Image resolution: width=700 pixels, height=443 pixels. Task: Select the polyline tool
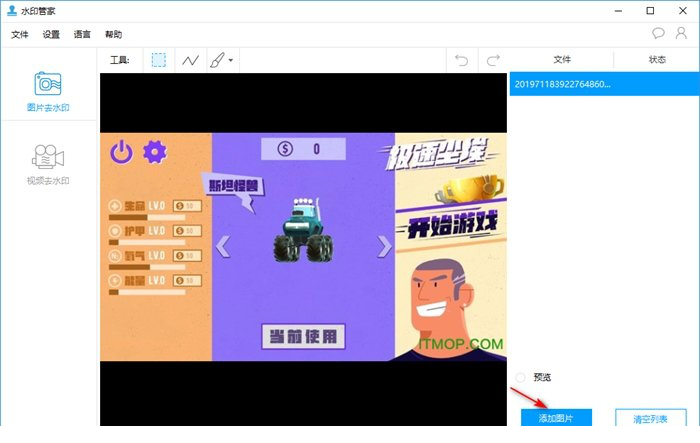click(x=191, y=60)
